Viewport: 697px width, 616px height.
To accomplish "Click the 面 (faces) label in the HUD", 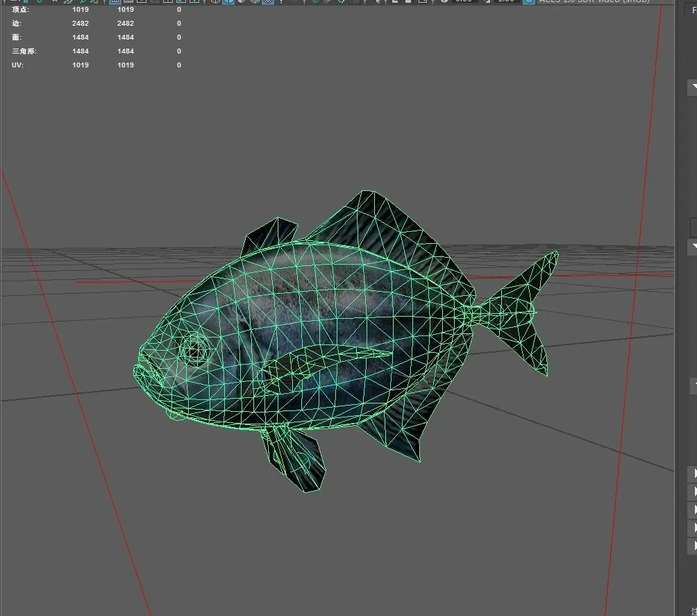I will click(x=17, y=37).
